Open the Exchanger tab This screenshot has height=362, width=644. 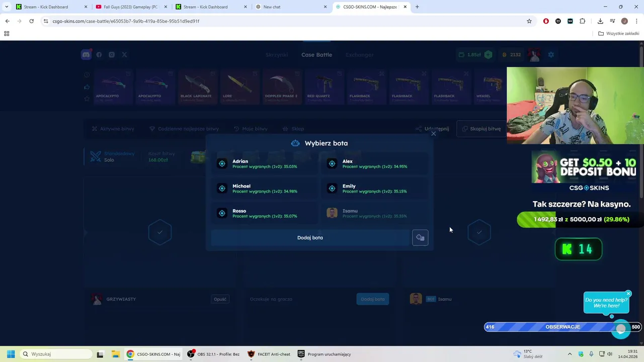click(359, 55)
